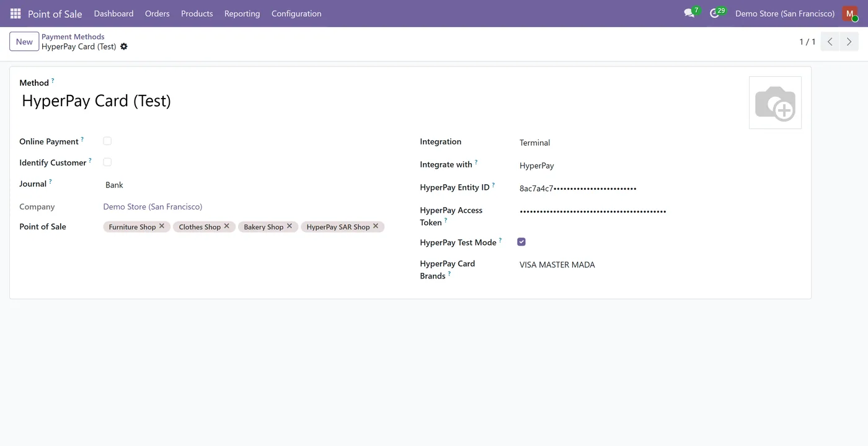This screenshot has width=868, height=446.
Task: Open the Orders menu
Action: 157,13
